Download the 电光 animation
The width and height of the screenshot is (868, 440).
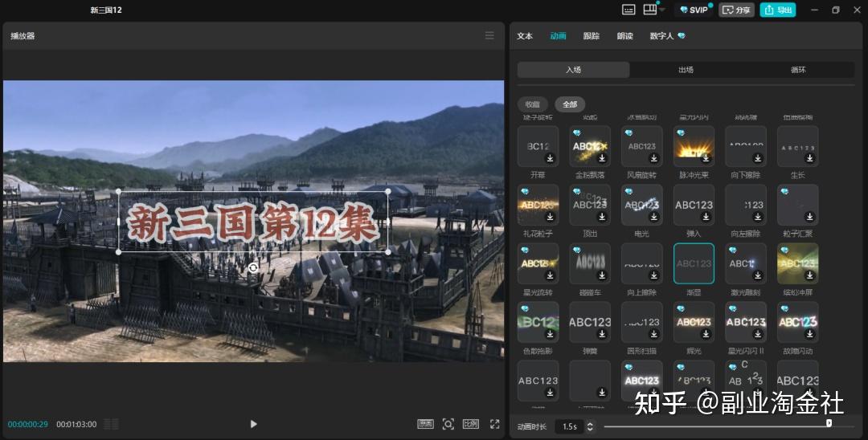653,217
